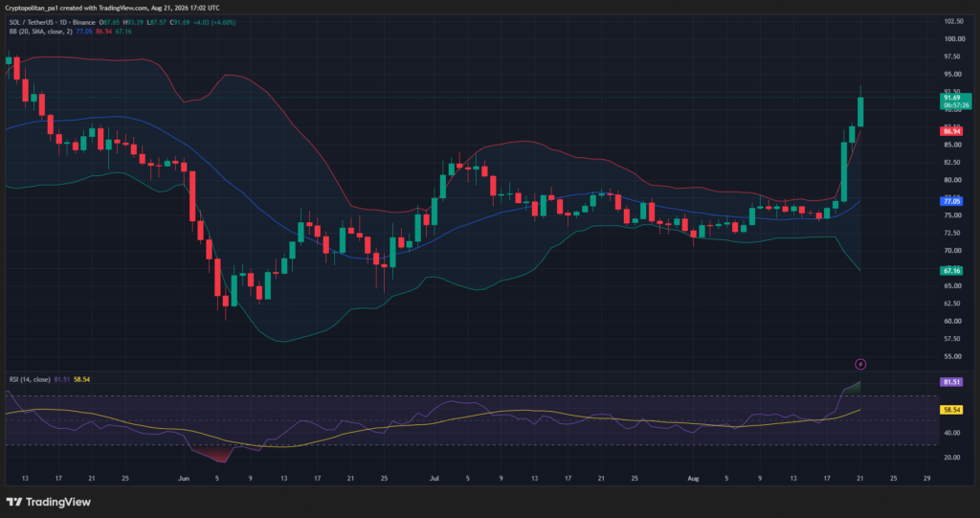Image resolution: width=980 pixels, height=518 pixels.
Task: Click the blue 77.05 basis axis label
Action: [x=951, y=201]
